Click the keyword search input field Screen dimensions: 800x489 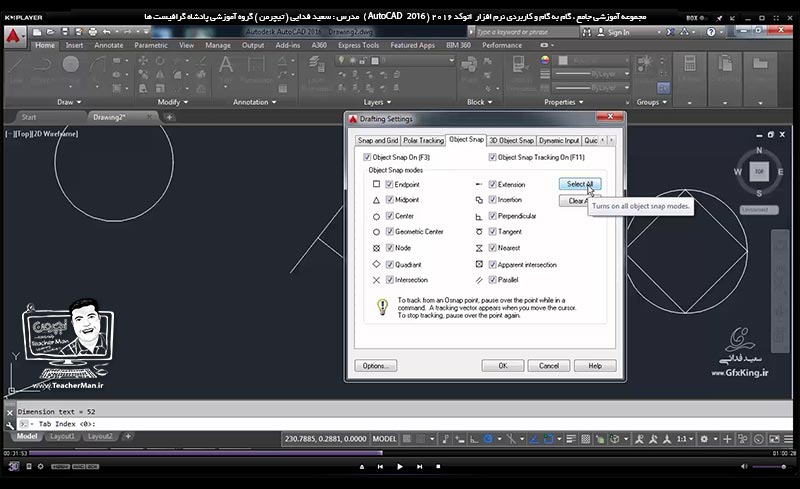click(527, 32)
